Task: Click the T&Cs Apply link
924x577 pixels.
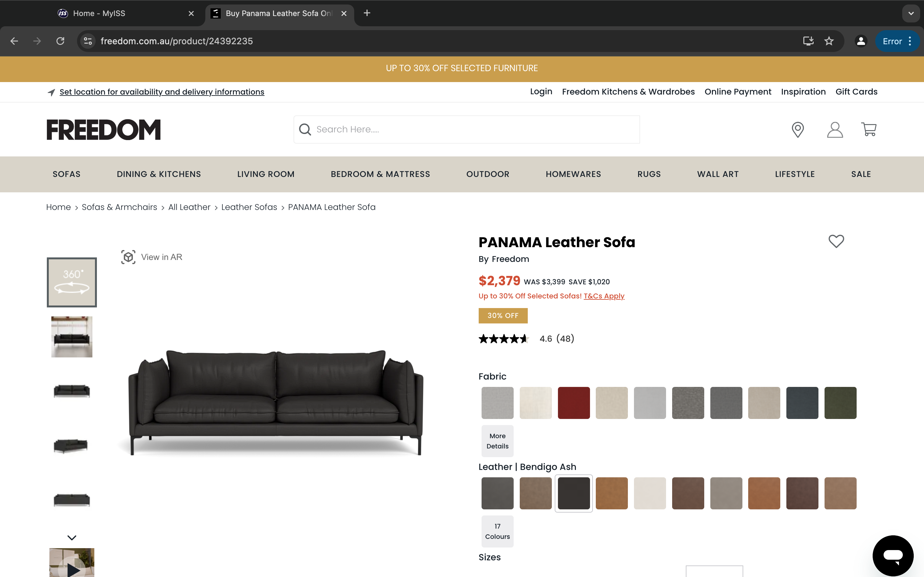Action: point(604,296)
